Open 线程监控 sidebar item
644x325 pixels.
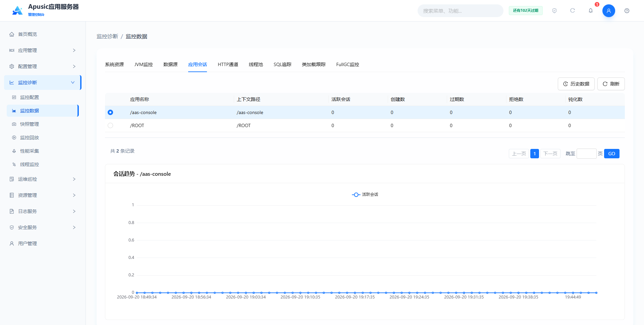coord(43,164)
